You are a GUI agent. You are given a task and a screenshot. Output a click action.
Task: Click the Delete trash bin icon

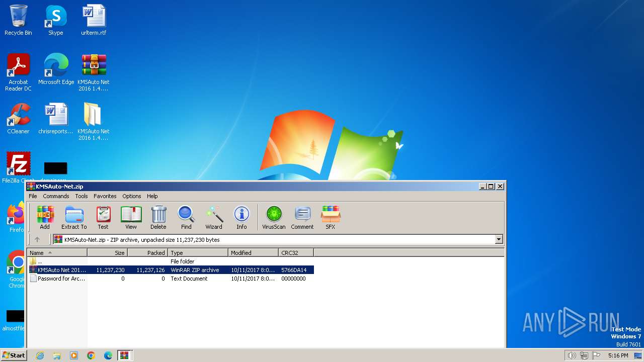[x=158, y=217]
